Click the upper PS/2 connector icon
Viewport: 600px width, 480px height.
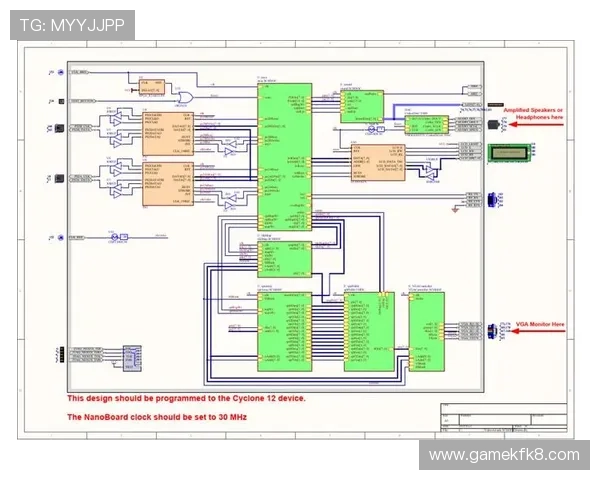coord(57,129)
